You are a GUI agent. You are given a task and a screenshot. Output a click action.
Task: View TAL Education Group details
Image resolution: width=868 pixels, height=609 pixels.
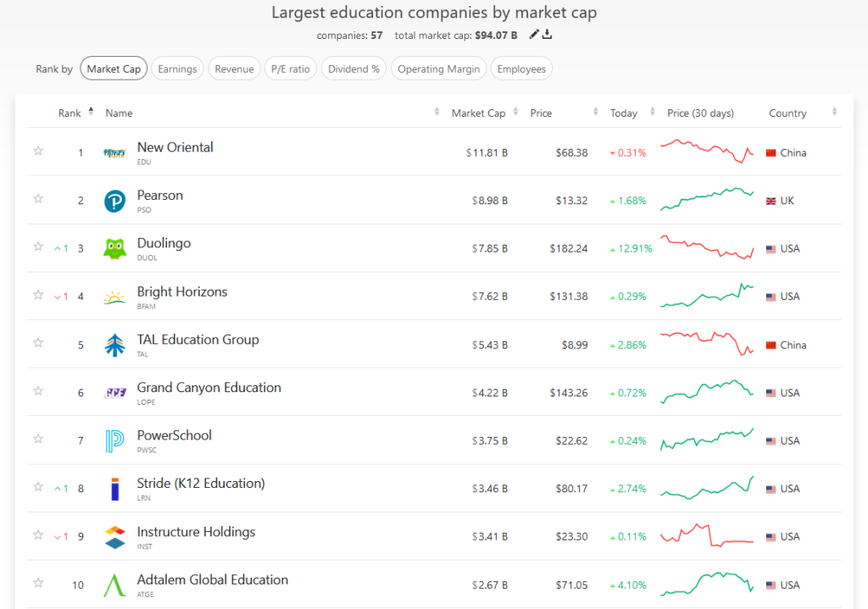click(x=198, y=340)
